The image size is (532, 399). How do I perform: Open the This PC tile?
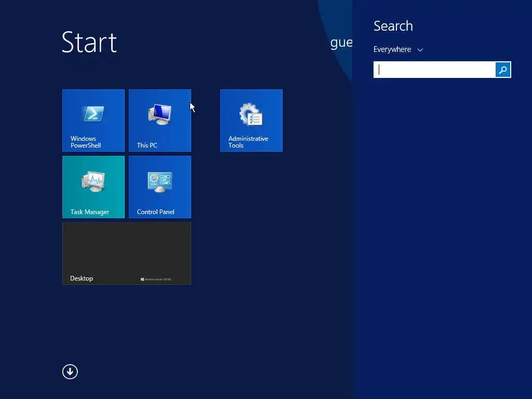tap(160, 121)
